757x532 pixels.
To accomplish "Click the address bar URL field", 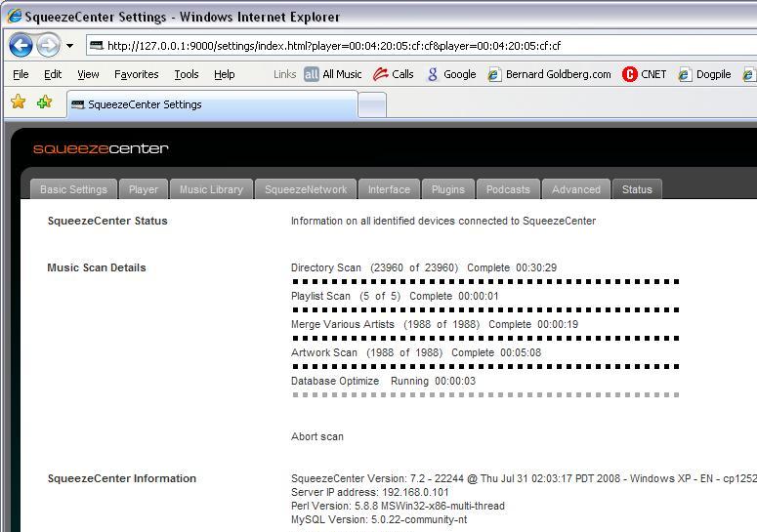I will point(391,45).
